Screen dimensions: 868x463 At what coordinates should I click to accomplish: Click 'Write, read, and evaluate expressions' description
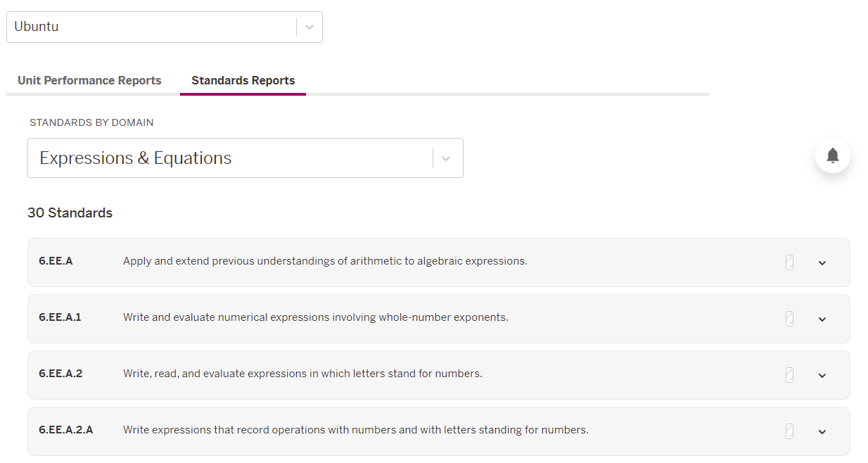tap(302, 374)
